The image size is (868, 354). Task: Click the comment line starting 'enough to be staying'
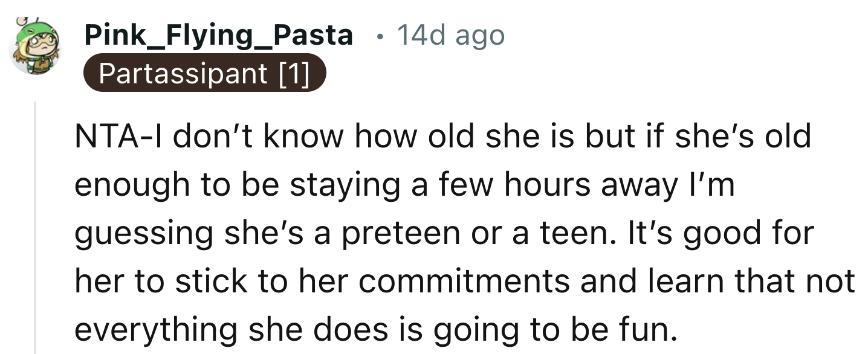[404, 185]
